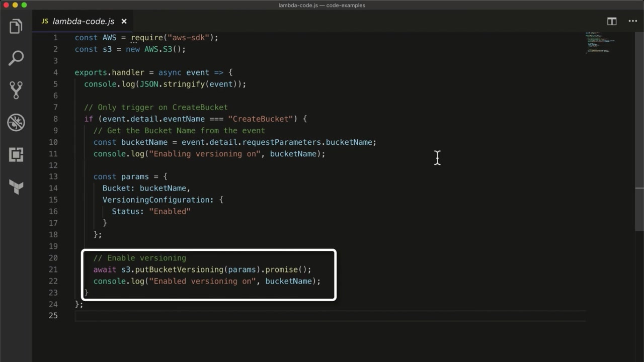
Task: Open the Extensions view icon
Action: coord(16,154)
